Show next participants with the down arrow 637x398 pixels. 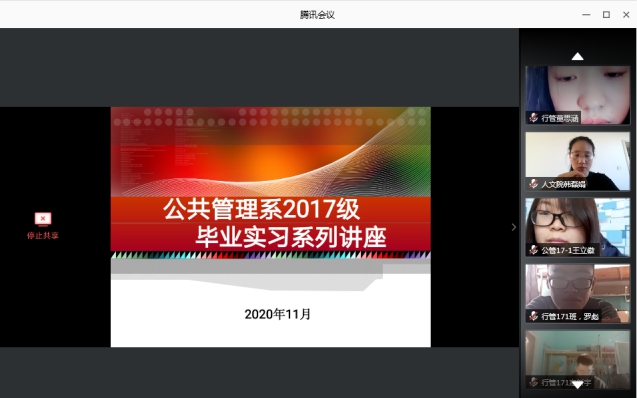[x=577, y=385]
